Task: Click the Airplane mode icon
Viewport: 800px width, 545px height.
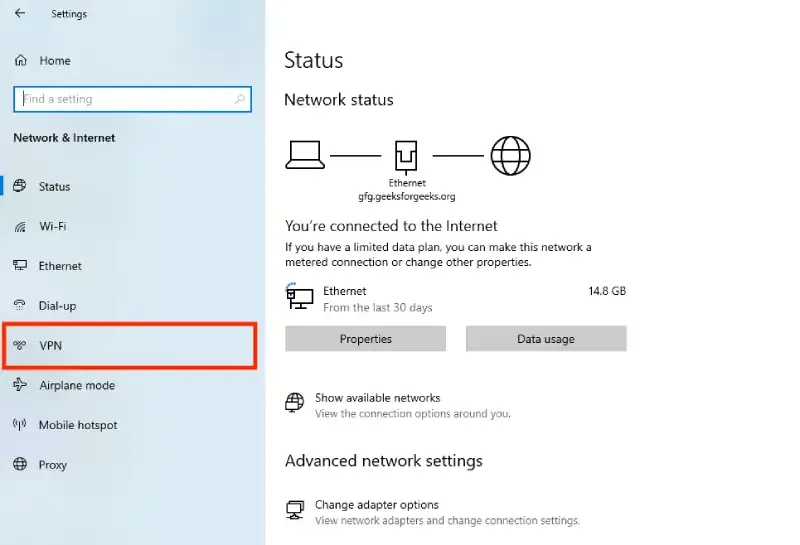Action: pyautogui.click(x=20, y=385)
